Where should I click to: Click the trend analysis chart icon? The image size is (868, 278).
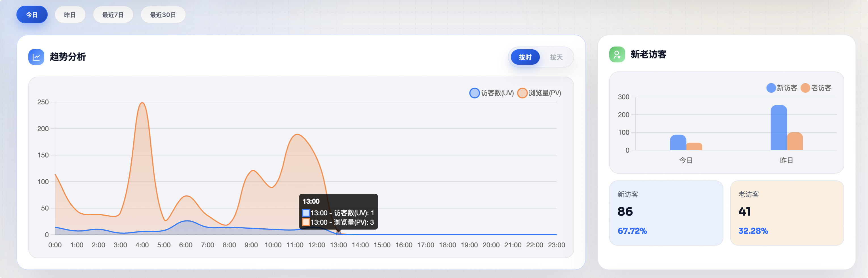pyautogui.click(x=36, y=57)
